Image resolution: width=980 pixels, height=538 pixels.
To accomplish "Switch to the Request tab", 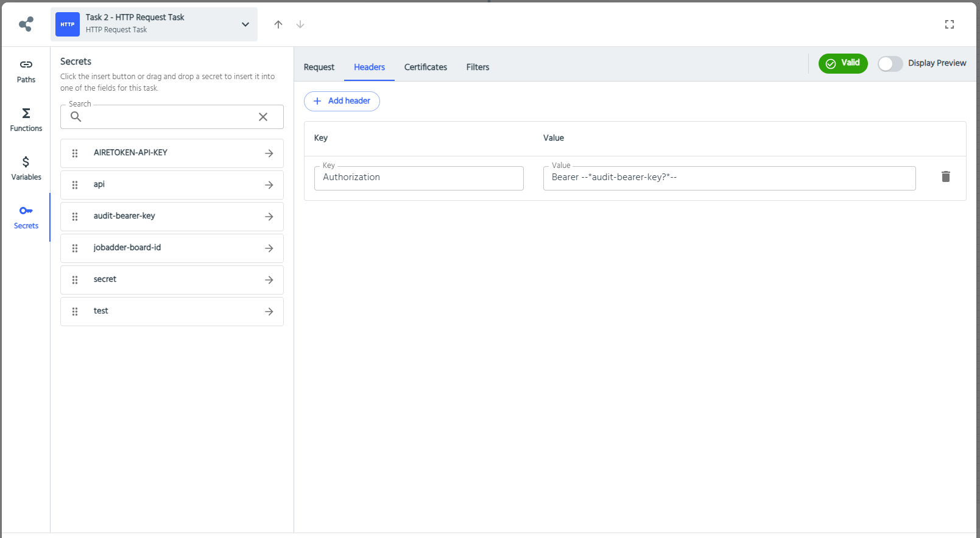I will (x=319, y=67).
